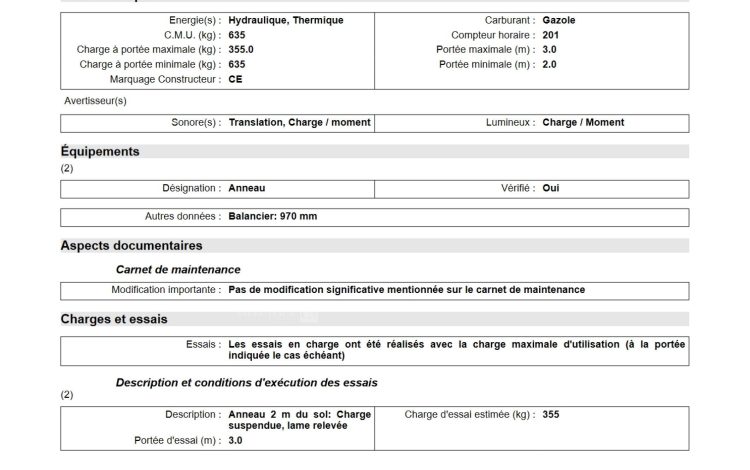Click 'Portée minimale (m)' label
This screenshot has width=750, height=470.
pos(487,65)
